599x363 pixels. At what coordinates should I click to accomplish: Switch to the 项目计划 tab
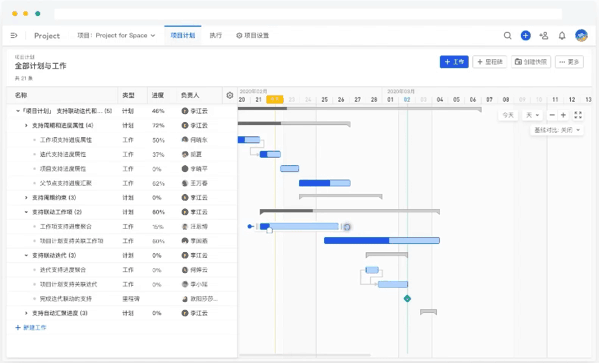183,36
